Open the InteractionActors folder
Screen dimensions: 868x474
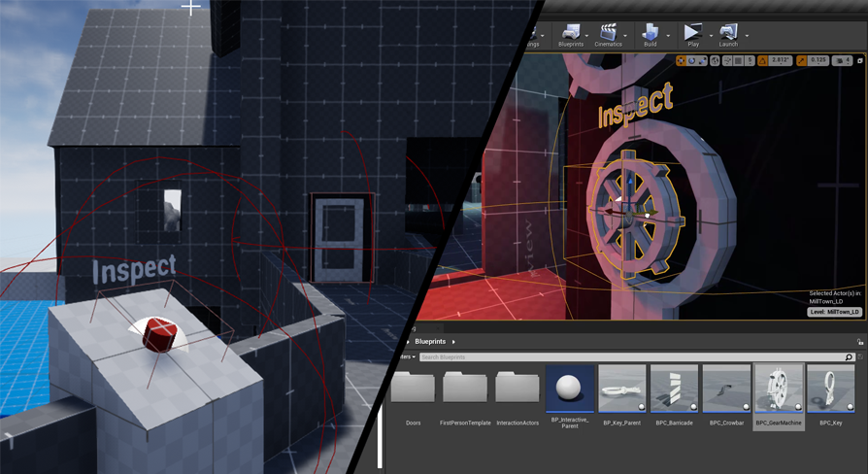[517, 396]
